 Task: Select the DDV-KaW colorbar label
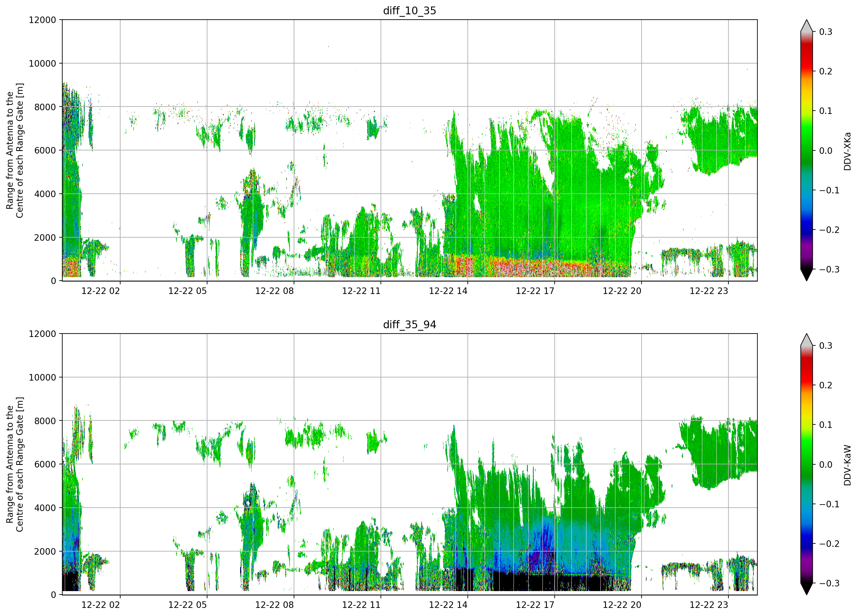click(847, 465)
